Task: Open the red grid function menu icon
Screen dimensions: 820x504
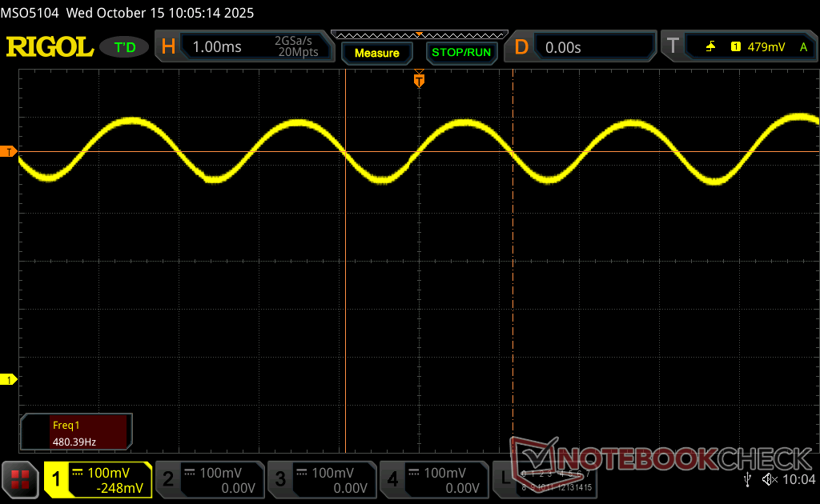Action: (x=20, y=479)
